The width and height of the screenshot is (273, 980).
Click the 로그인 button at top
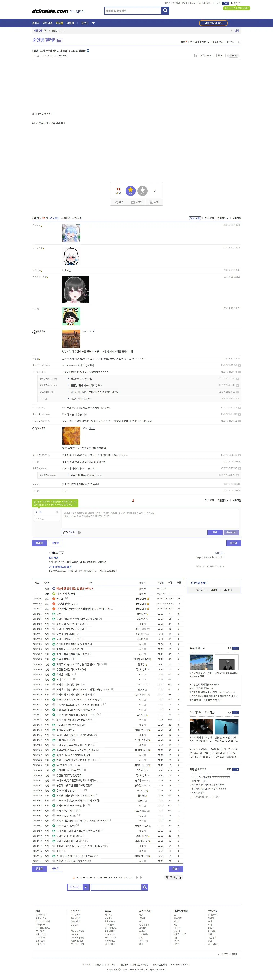(226, 3)
